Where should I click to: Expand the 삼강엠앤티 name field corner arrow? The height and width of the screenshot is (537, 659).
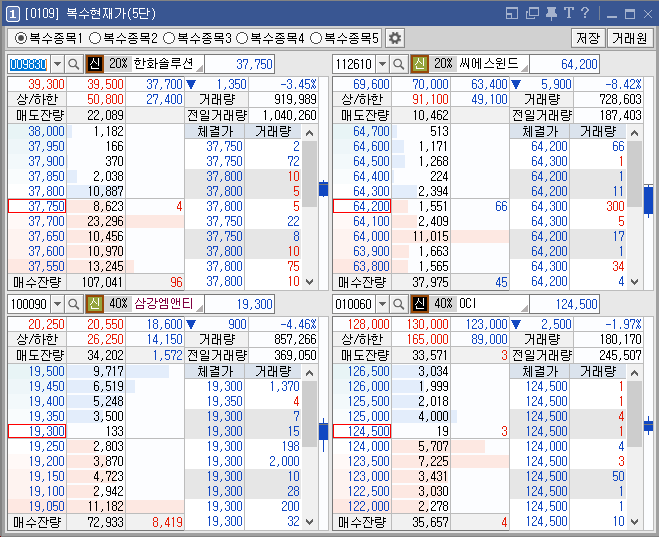click(x=200, y=308)
